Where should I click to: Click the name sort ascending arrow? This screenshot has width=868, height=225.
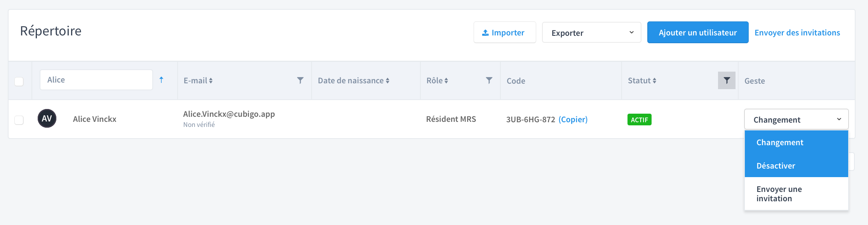[161, 80]
